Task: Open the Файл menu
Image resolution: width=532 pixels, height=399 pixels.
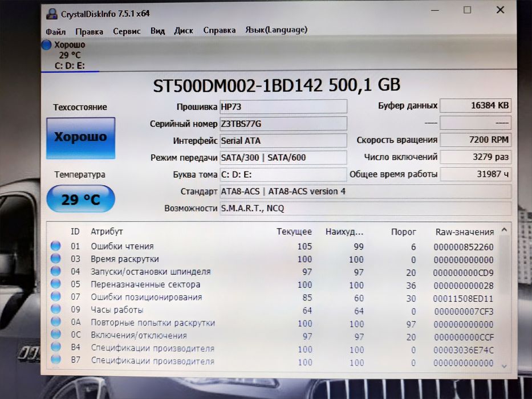Action: pyautogui.click(x=56, y=31)
